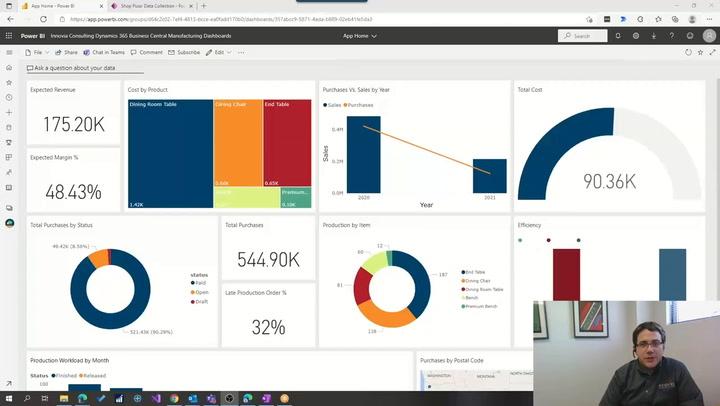Click the Expected Revenue 175.20K tile
This screenshot has height=406, width=720.
pos(73,113)
